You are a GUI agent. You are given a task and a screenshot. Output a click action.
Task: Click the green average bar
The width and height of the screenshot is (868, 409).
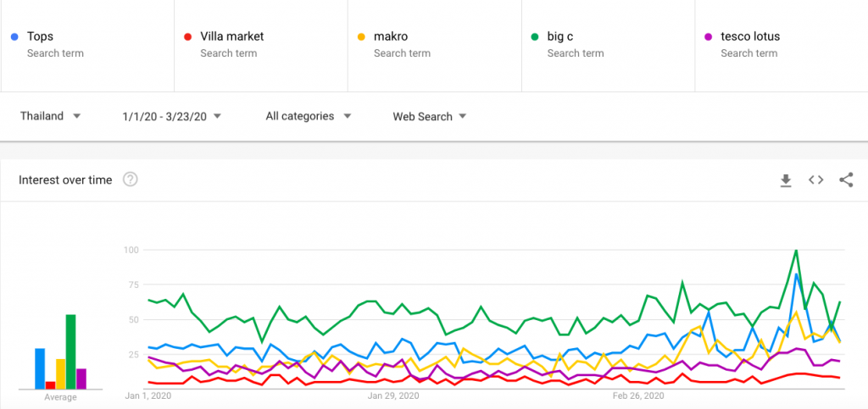(x=71, y=351)
